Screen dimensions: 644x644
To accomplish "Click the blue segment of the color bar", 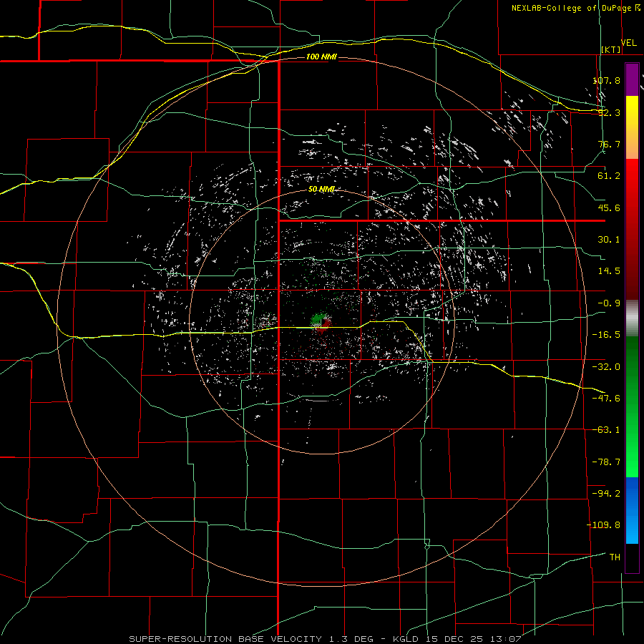I will (x=632, y=510).
